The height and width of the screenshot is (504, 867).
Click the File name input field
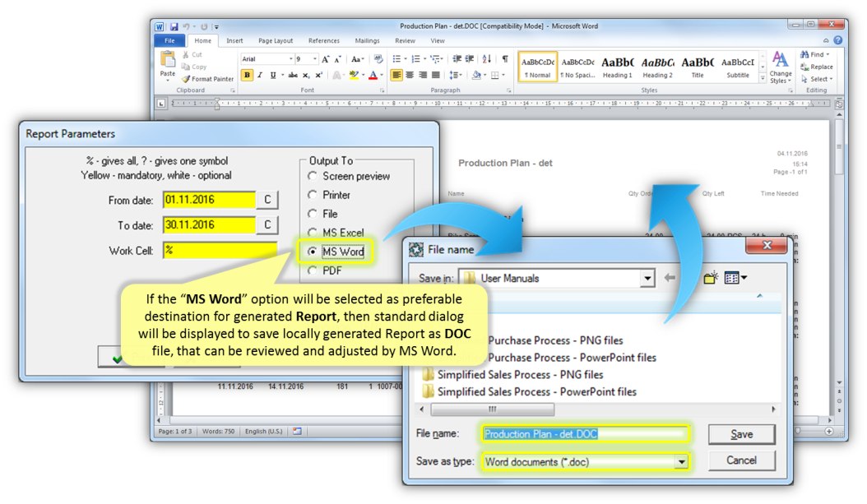(x=586, y=434)
